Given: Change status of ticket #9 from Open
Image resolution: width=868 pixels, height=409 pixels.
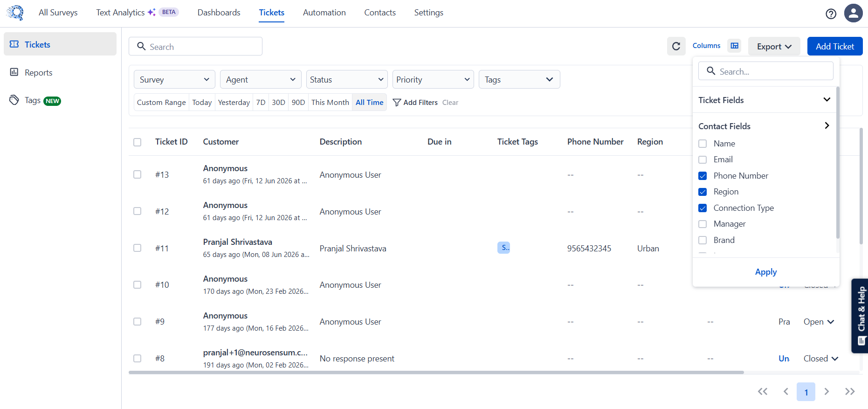Looking at the screenshot, I should point(819,322).
